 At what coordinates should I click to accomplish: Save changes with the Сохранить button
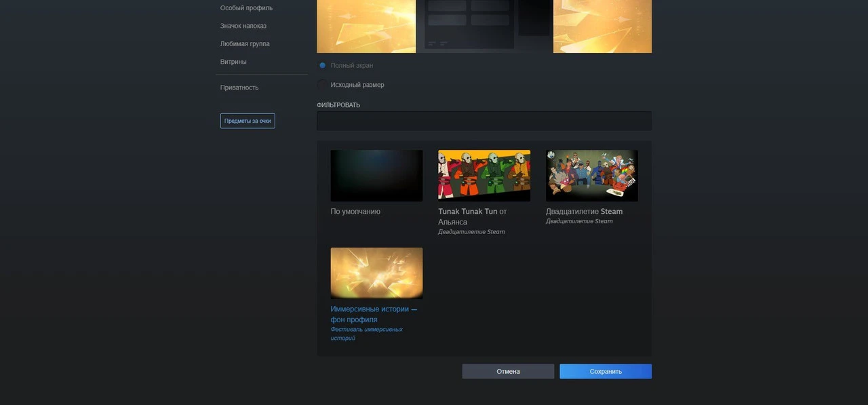(x=605, y=371)
